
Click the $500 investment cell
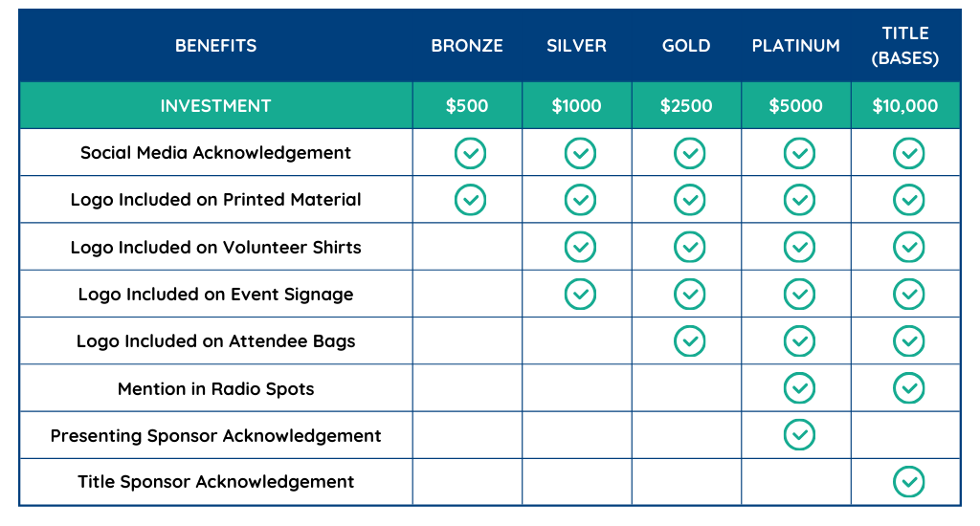(467, 106)
